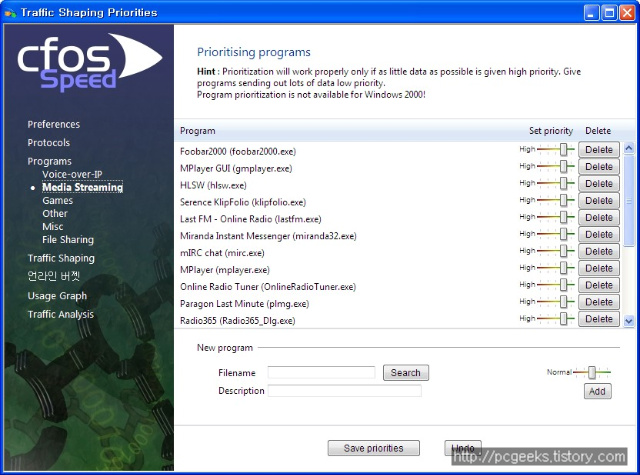Open the Usage Graph page
Viewport: 640px width, 475px height.
pyautogui.click(x=57, y=296)
